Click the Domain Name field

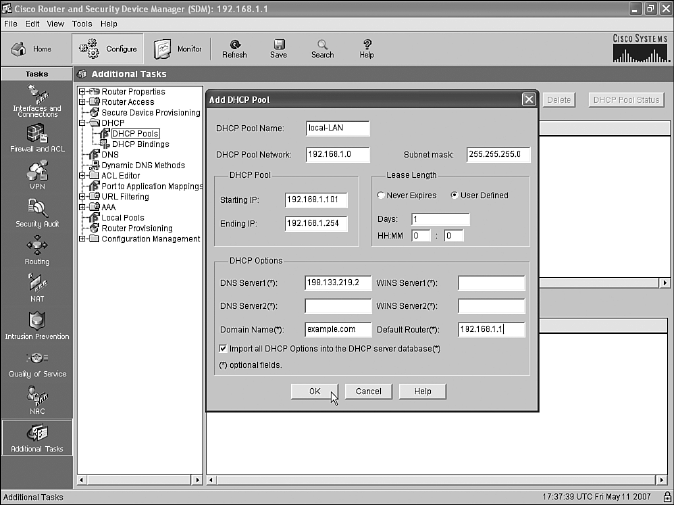pyautogui.click(x=338, y=330)
